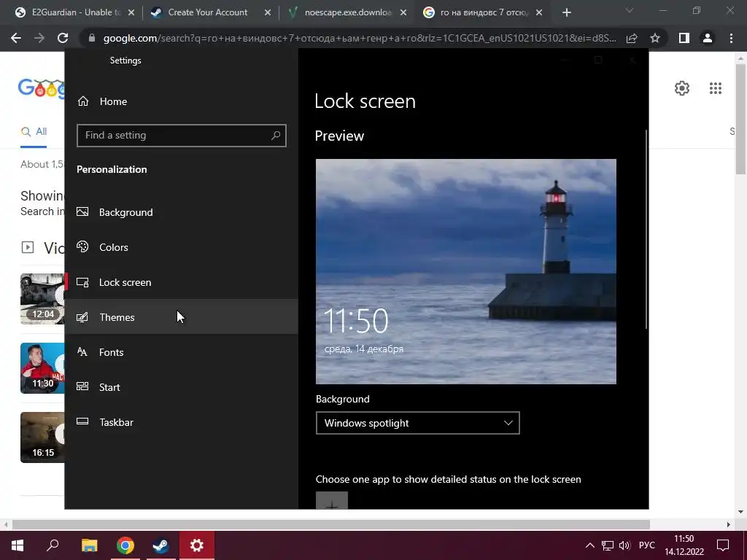Focus the Find a setting search box
Image resolution: width=747 pixels, height=560 pixels.
182,136
